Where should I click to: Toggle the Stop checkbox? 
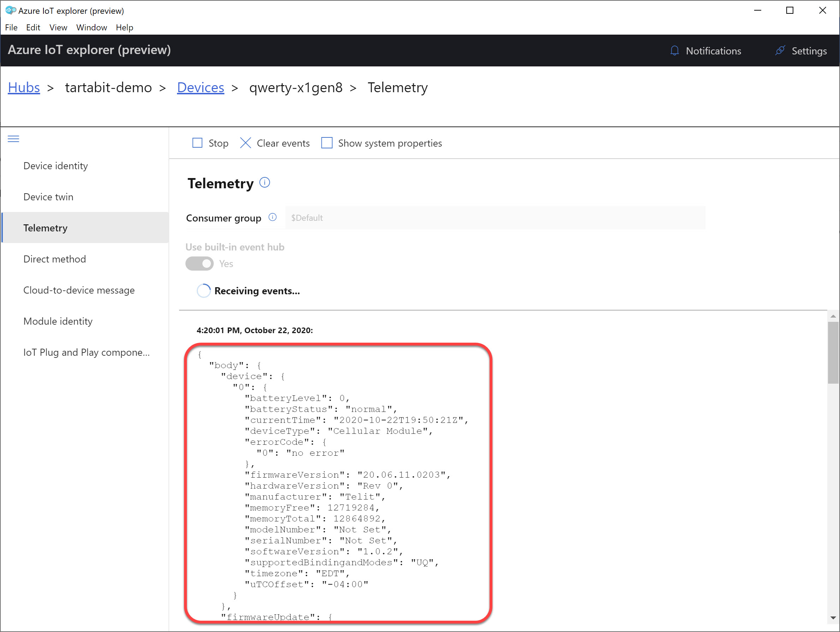(x=199, y=143)
